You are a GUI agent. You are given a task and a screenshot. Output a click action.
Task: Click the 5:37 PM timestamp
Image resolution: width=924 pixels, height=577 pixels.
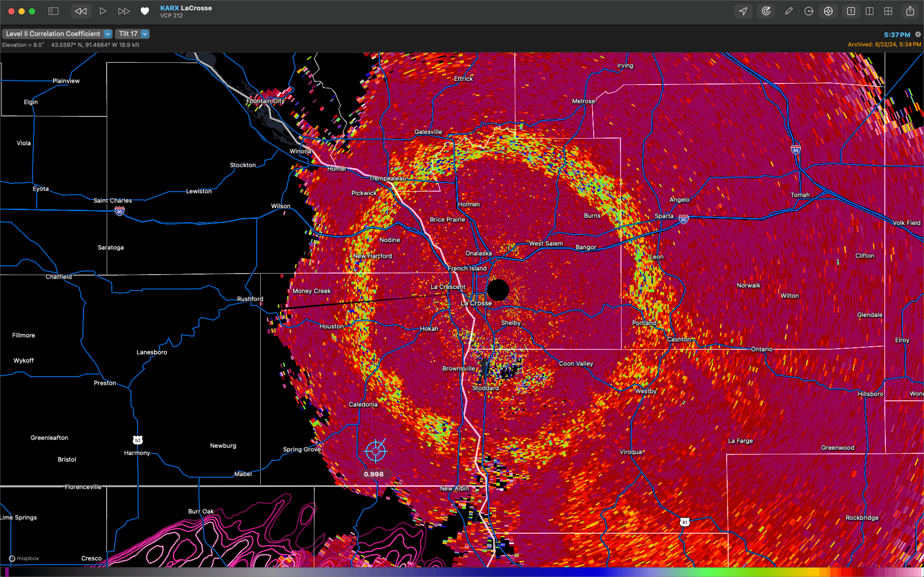click(x=897, y=35)
